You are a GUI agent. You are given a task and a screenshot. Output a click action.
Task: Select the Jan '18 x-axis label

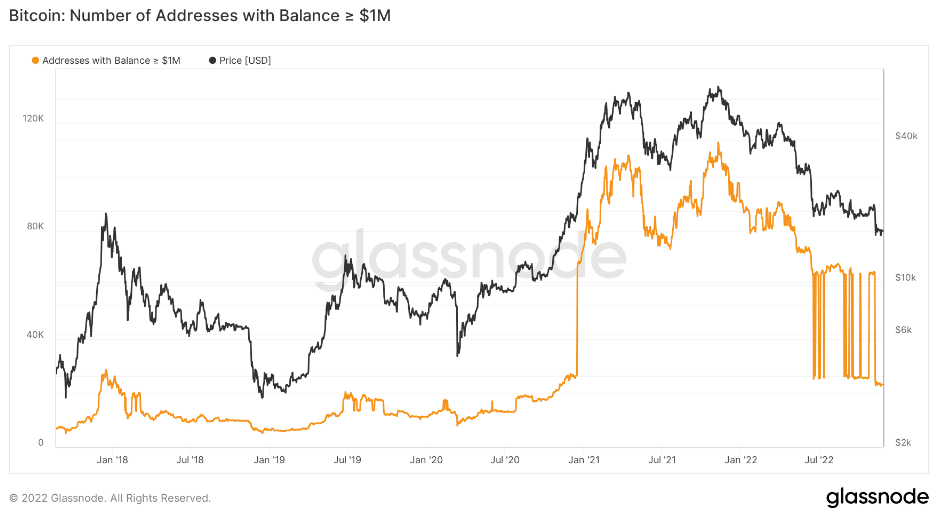[x=112, y=460]
